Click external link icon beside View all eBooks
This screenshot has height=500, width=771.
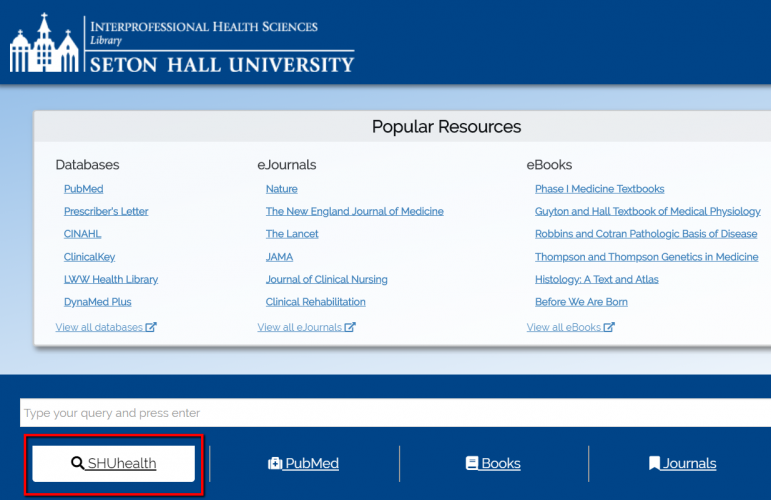(609, 327)
